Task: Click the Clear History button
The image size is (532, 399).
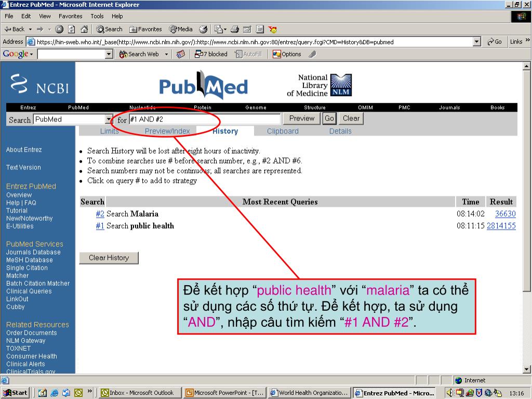Action: tap(109, 258)
